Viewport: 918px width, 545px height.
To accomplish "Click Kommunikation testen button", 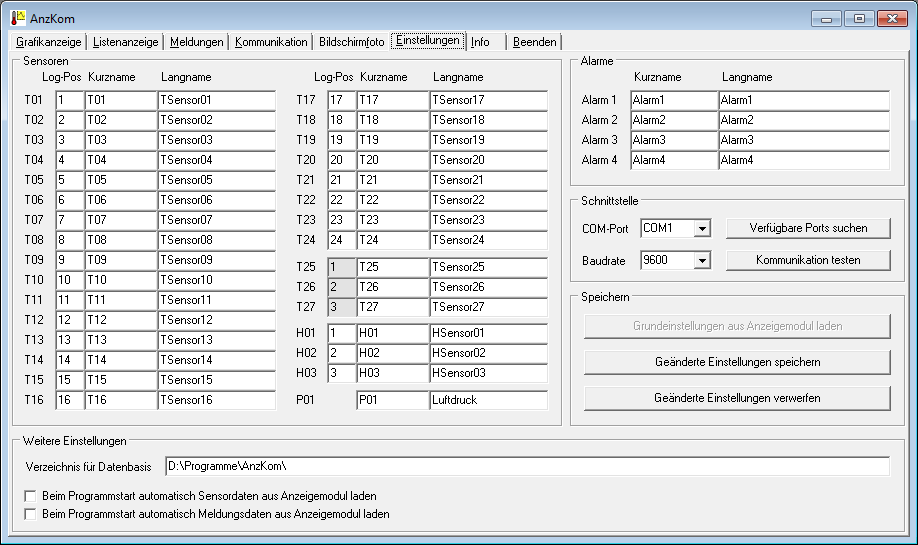I will tap(807, 260).
